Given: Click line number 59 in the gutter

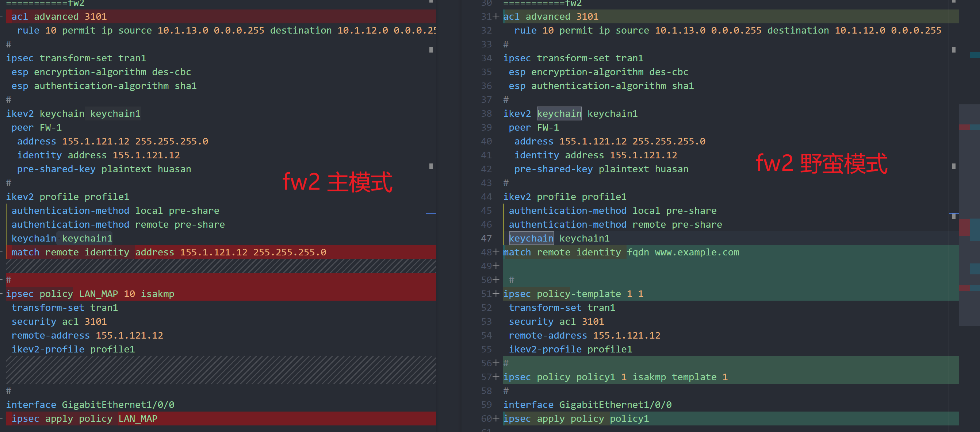Looking at the screenshot, I should 486,405.
